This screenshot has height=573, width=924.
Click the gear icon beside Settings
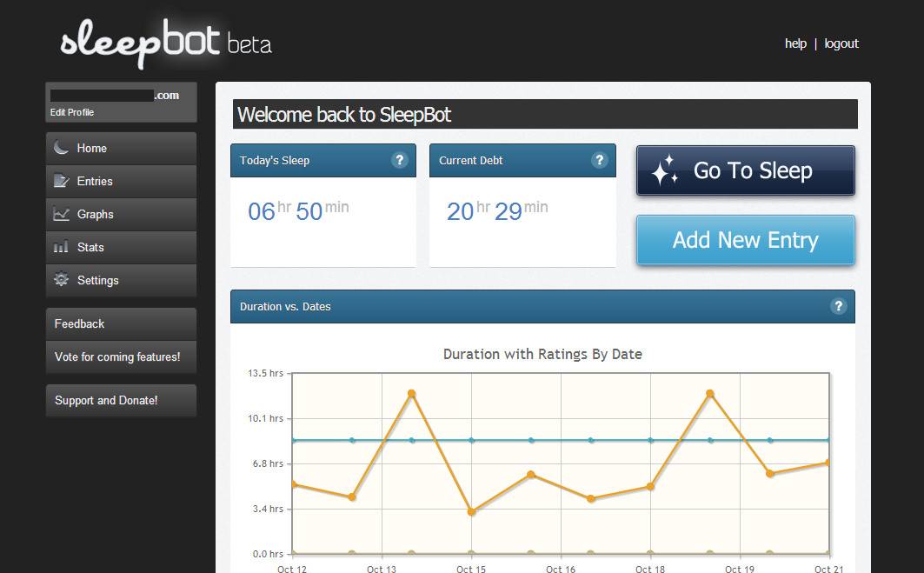click(61, 279)
